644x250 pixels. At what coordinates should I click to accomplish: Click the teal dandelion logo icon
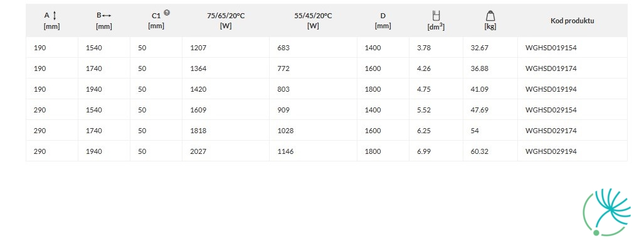pos(607,212)
